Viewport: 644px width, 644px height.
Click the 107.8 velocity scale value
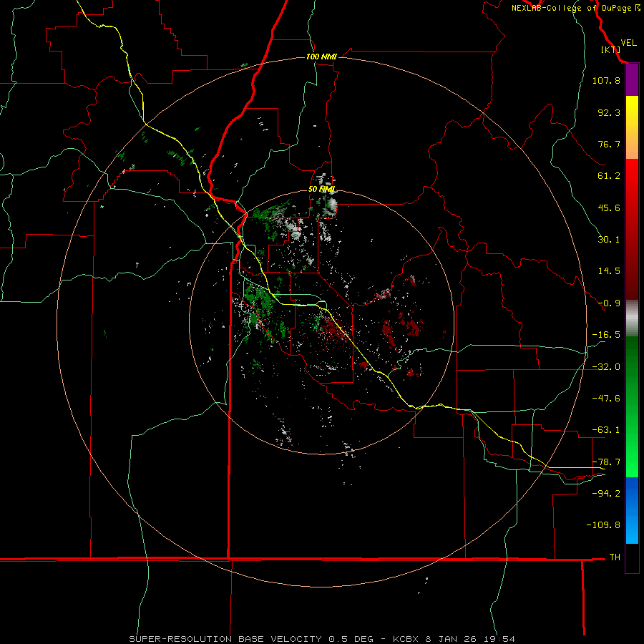[606, 80]
